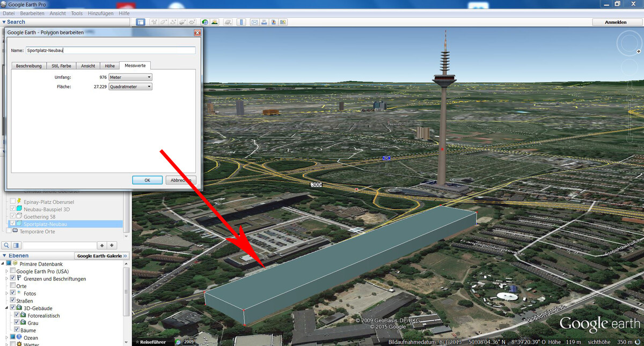Click the Add Path toolbar icon
The height and width of the screenshot is (346, 644).
173,22
